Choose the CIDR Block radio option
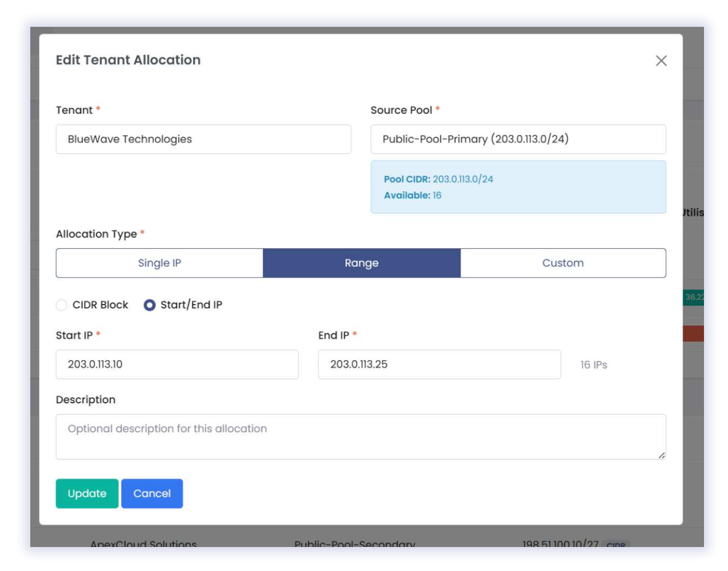728x571 pixels. tap(62, 305)
